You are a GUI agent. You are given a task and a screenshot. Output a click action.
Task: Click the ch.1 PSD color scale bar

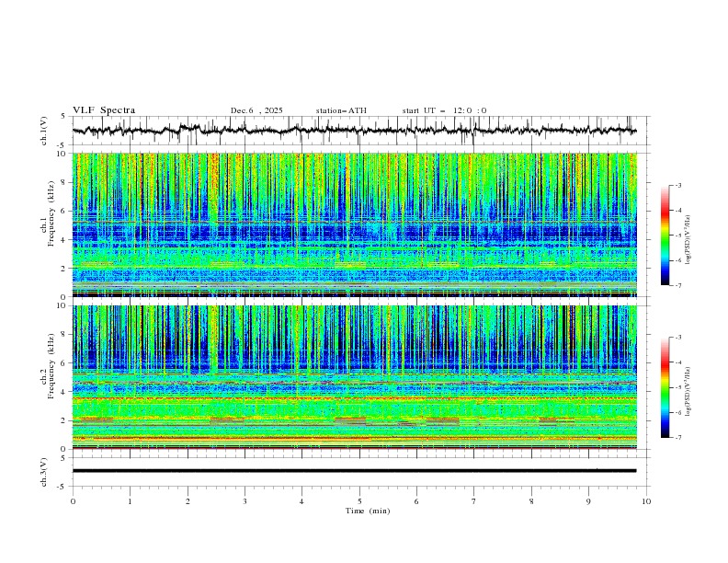pos(665,235)
